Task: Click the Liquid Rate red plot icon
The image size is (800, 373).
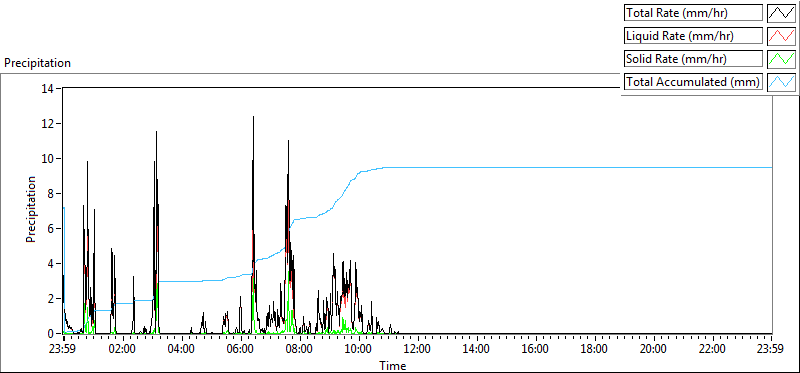Action: tap(781, 36)
